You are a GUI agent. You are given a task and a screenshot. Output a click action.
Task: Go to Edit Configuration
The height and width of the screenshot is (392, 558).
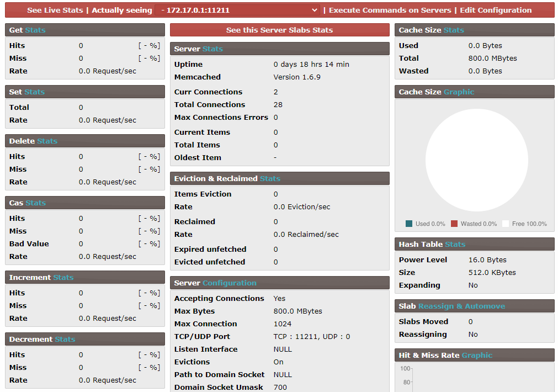[496, 10]
